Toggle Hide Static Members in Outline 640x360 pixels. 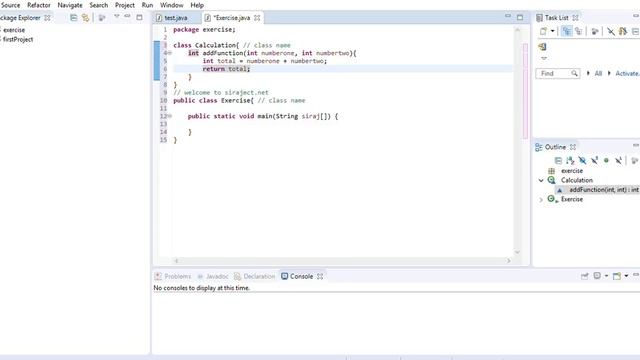594,160
